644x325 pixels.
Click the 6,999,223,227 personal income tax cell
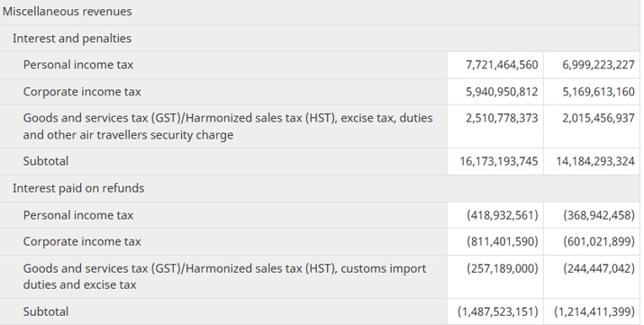point(592,65)
